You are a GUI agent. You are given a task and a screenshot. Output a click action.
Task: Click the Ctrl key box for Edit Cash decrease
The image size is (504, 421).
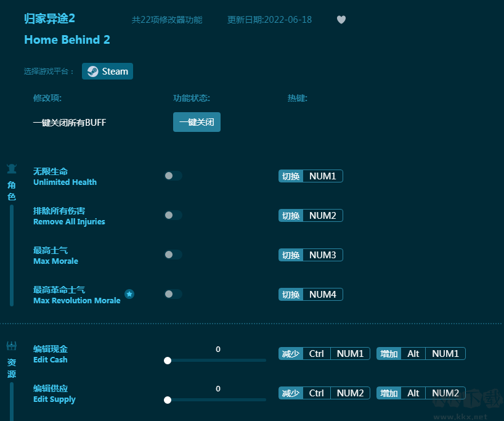click(317, 354)
